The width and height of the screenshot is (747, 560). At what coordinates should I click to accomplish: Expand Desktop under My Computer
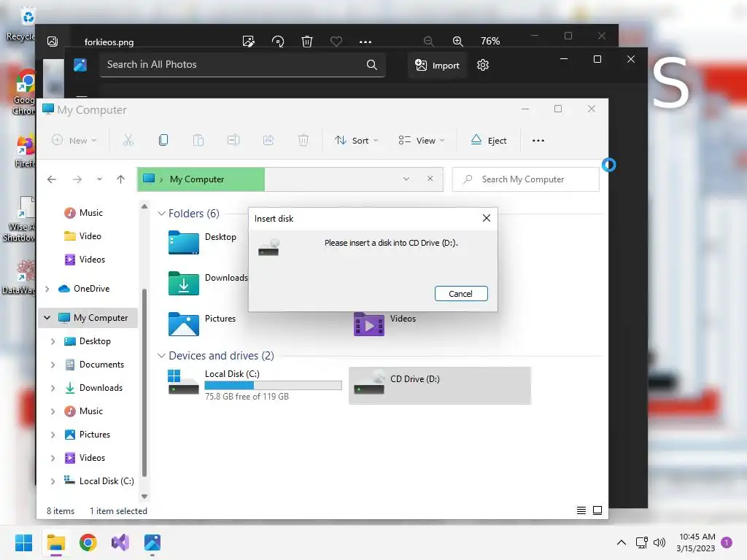tap(53, 341)
